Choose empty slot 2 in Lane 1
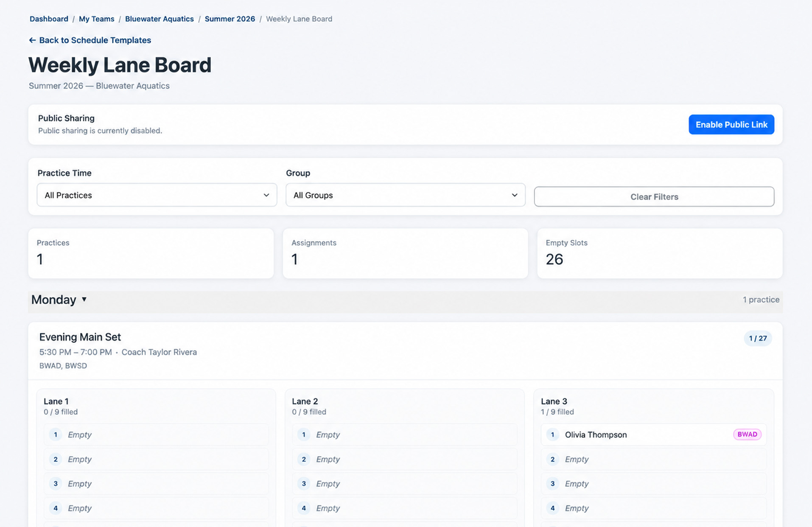The image size is (812, 527). pos(156,459)
